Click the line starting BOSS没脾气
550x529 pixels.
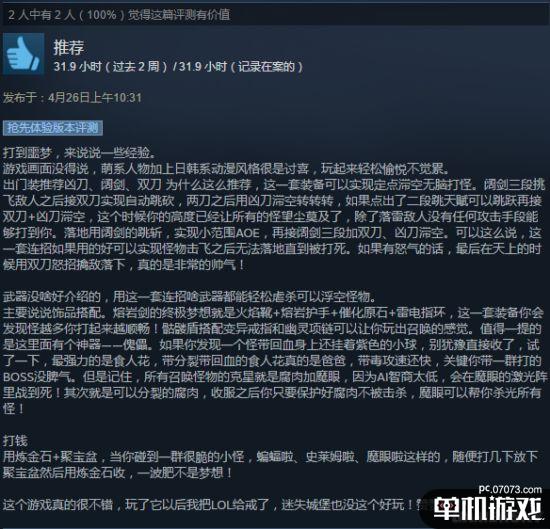(x=275, y=377)
